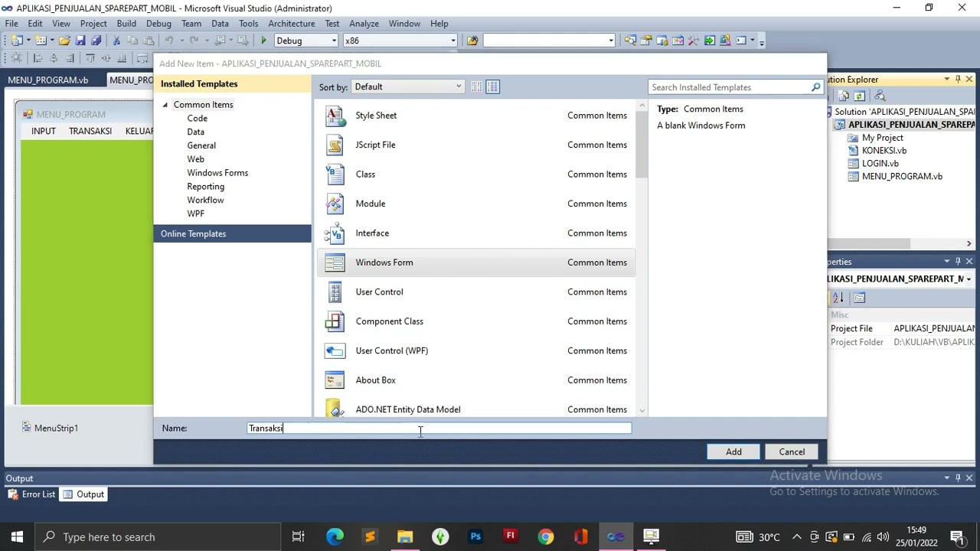Open the Properties object selector dropdown

click(x=969, y=279)
